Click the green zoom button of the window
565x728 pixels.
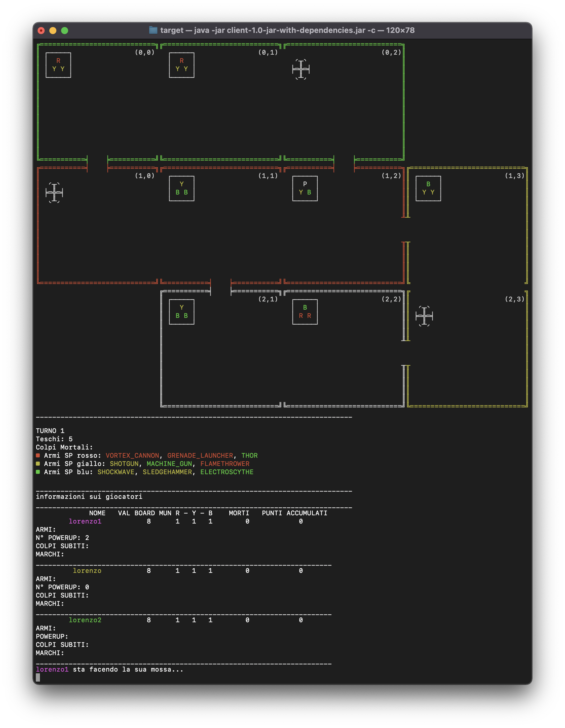click(65, 31)
